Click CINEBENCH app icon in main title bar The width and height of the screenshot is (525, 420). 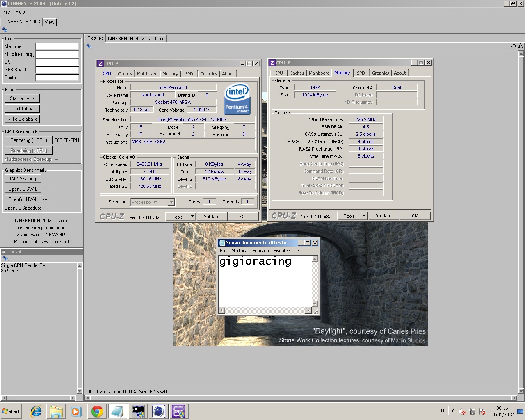click(4, 3)
